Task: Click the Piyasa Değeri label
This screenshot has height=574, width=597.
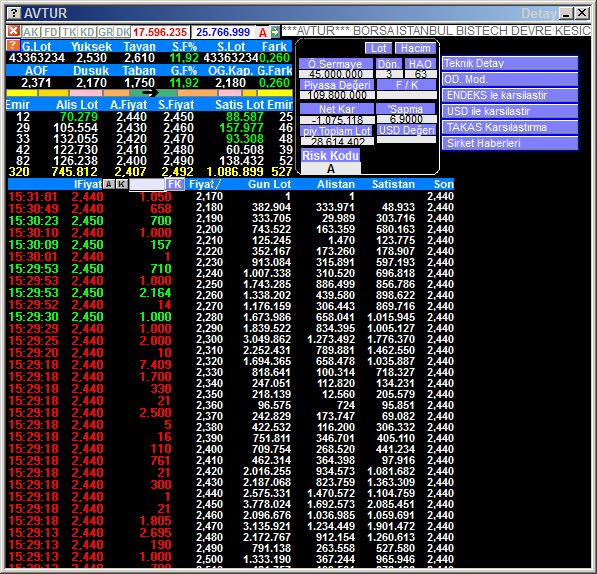Action: [337, 85]
